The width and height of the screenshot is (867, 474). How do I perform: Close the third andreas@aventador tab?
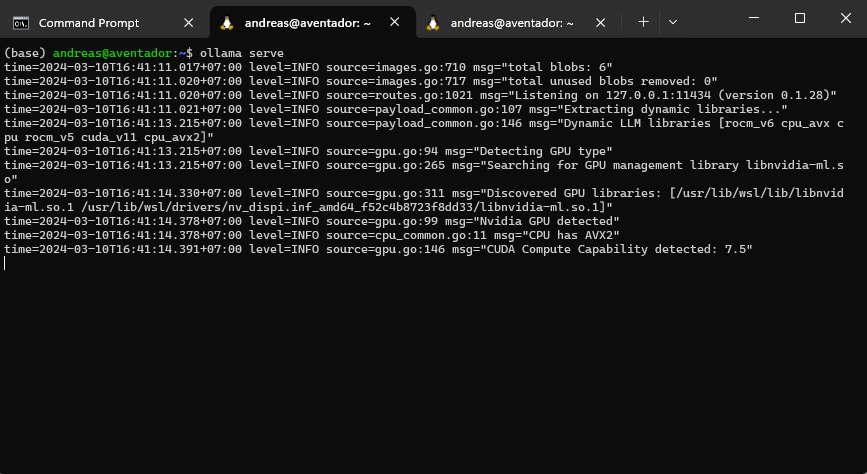pos(600,23)
